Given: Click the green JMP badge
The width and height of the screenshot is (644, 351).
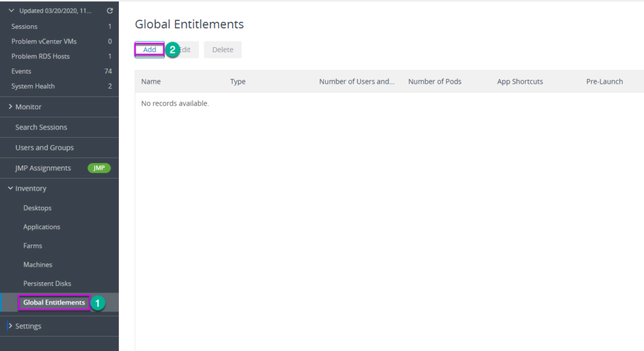Looking at the screenshot, I should [99, 168].
